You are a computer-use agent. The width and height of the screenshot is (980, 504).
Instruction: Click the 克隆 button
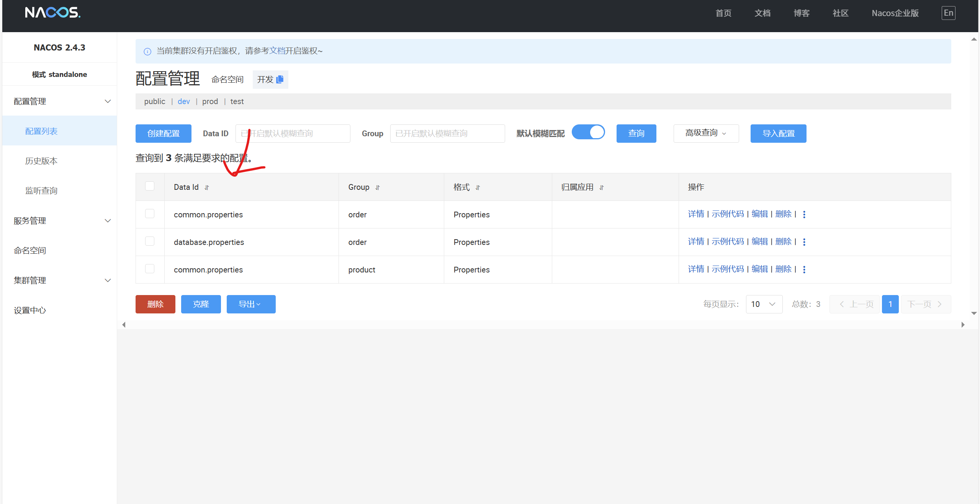click(x=201, y=304)
